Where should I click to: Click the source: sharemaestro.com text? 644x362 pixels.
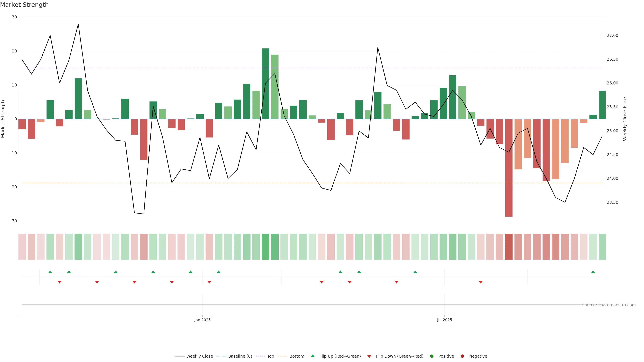point(609,305)
